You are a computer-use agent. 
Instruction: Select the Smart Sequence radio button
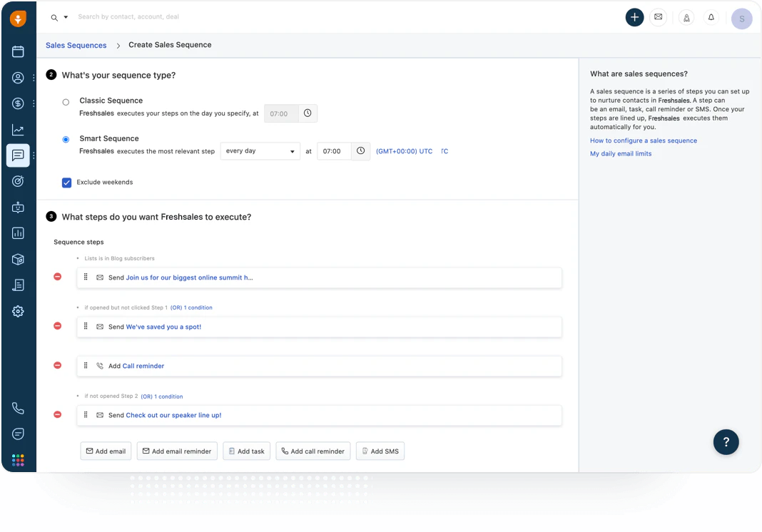[66, 138]
